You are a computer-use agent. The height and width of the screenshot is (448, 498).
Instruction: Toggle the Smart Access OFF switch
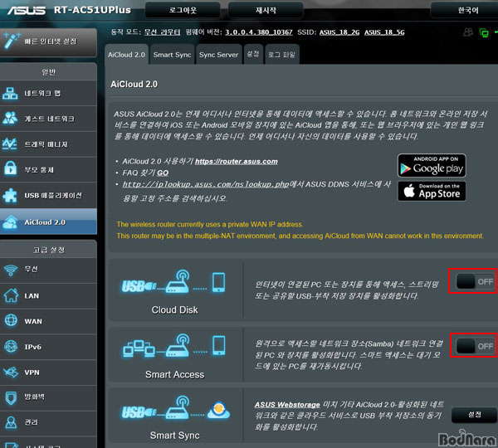click(x=475, y=346)
